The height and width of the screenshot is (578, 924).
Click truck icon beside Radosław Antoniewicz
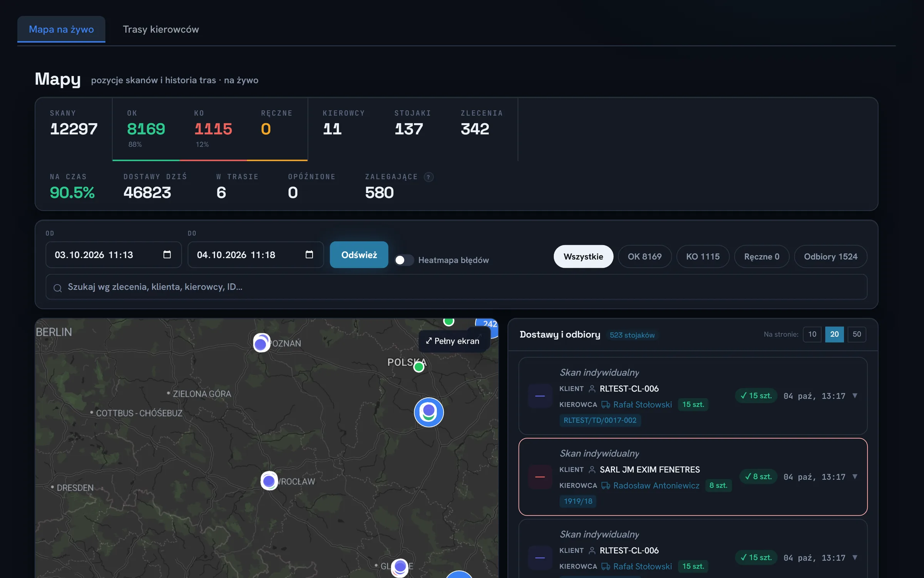point(606,486)
